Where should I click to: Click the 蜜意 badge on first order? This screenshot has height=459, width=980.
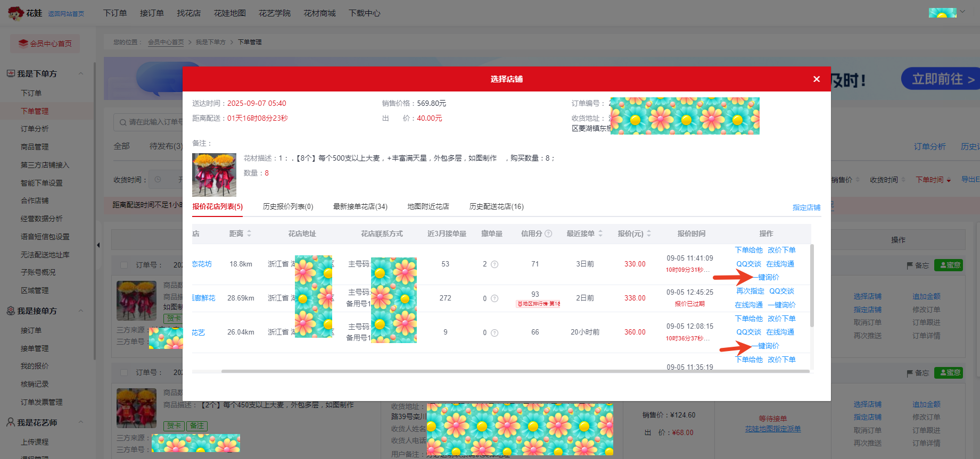[949, 265]
